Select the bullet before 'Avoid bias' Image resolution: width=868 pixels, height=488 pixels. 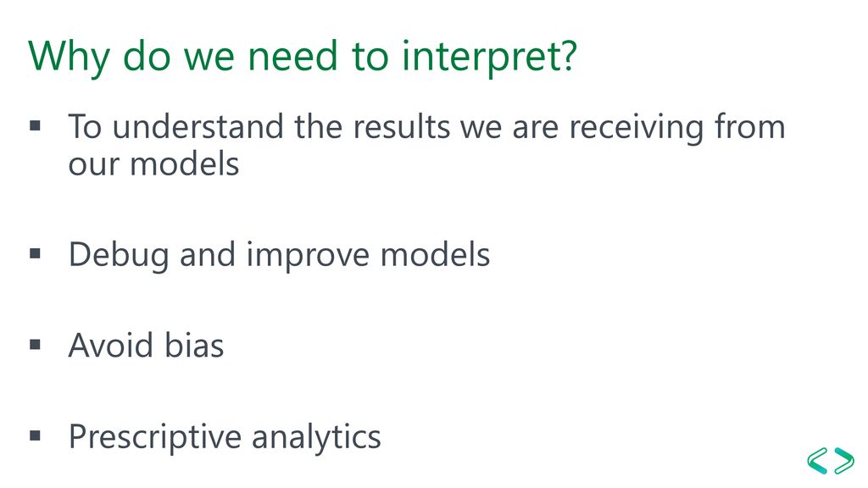[x=36, y=346]
